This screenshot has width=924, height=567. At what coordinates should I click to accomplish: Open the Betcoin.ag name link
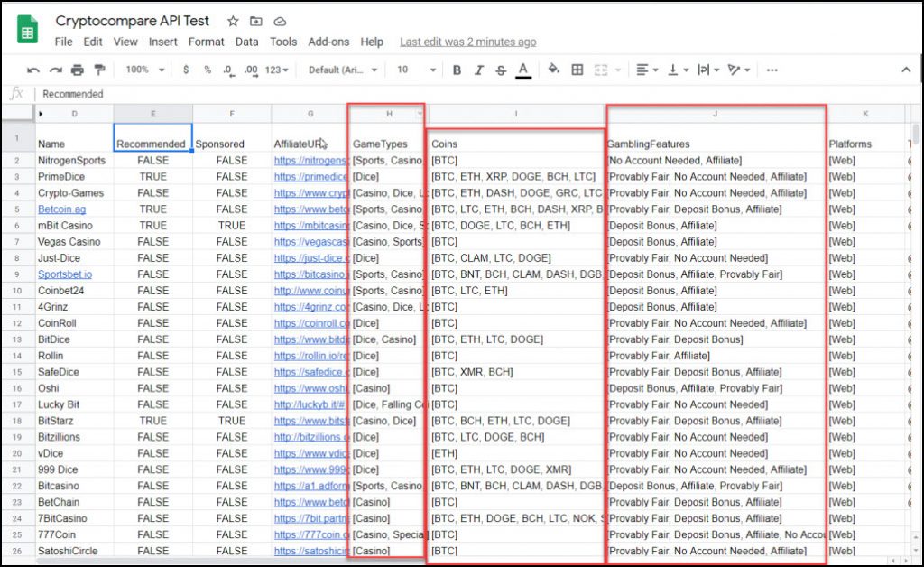tap(62, 209)
